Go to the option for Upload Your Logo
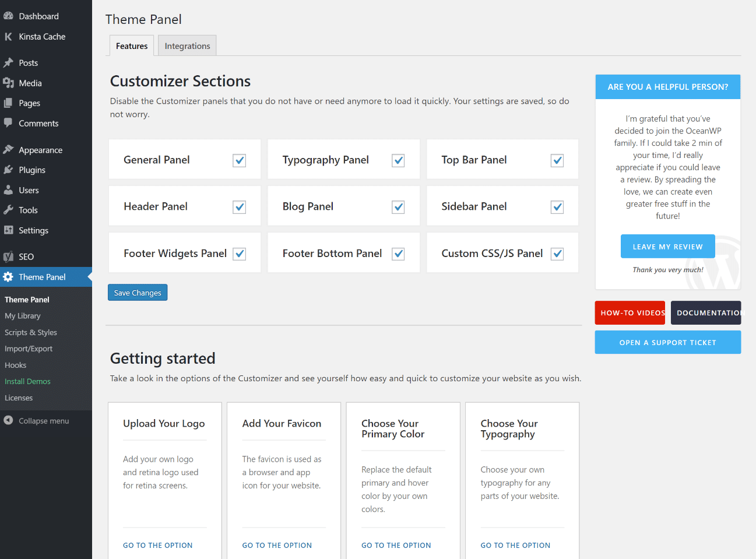The height and width of the screenshot is (559, 756). click(x=158, y=546)
